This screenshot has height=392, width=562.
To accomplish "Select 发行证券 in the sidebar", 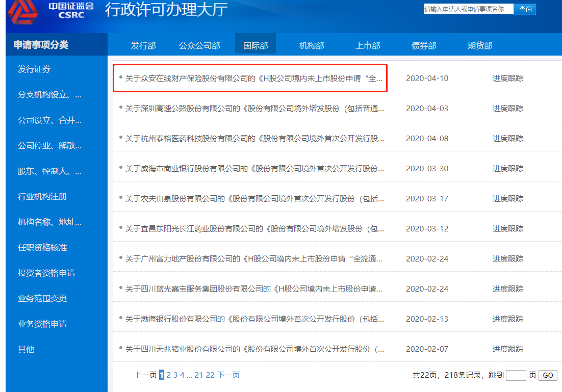I will pos(34,69).
